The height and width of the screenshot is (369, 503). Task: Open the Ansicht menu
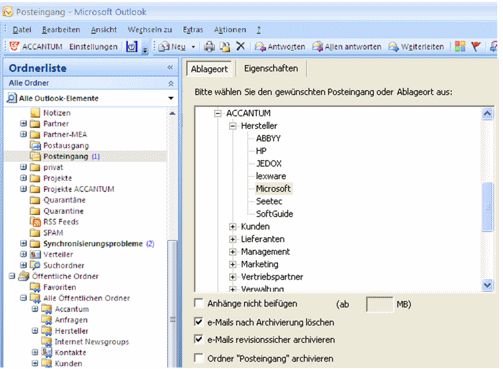(x=104, y=30)
